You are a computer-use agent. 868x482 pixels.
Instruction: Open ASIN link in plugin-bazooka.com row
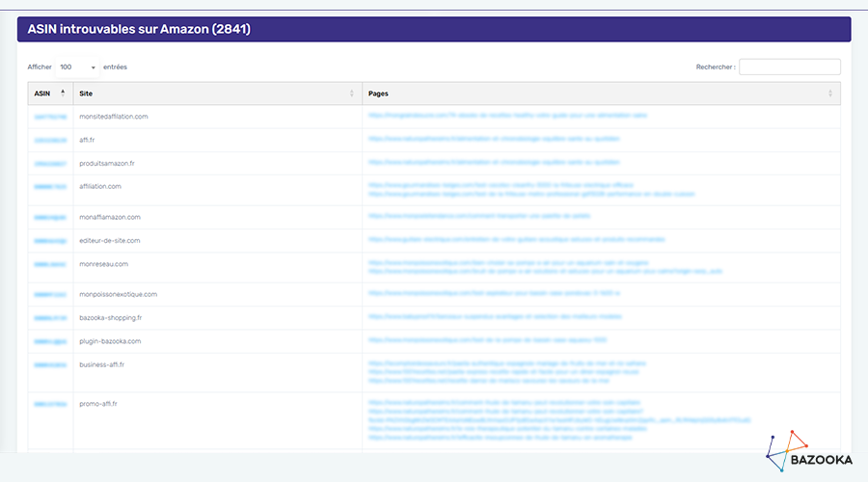tap(50, 341)
